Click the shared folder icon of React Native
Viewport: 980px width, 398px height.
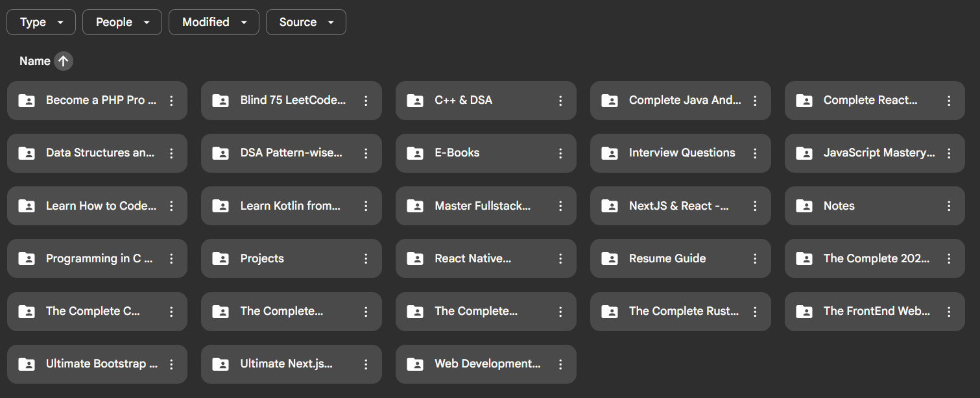[x=415, y=258]
